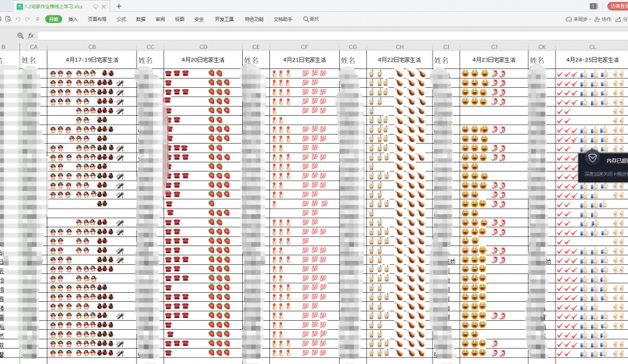Select column CB header
628x364 pixels.
(x=91, y=47)
